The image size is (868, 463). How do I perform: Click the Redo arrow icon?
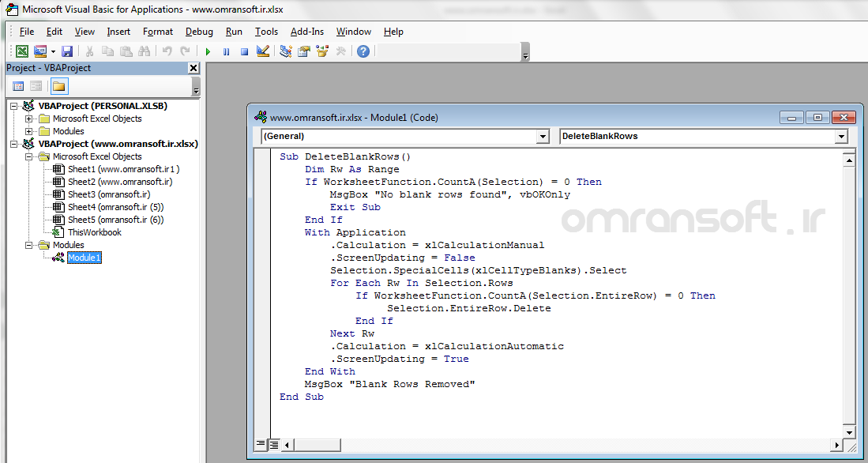coord(185,51)
